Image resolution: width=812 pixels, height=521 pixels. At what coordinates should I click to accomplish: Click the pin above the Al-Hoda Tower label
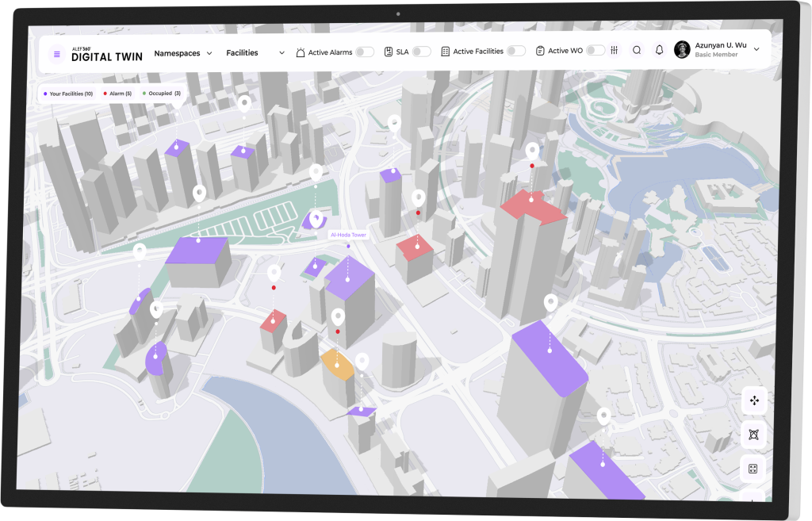click(316, 218)
